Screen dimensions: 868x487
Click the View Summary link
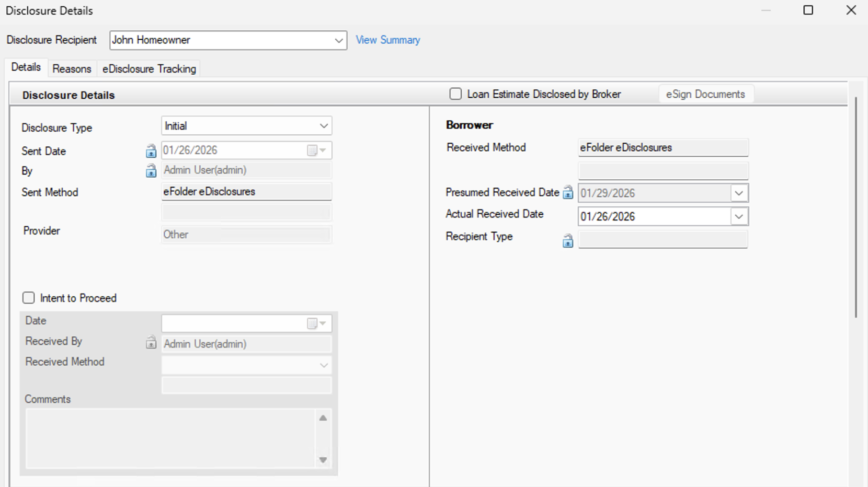(x=387, y=40)
